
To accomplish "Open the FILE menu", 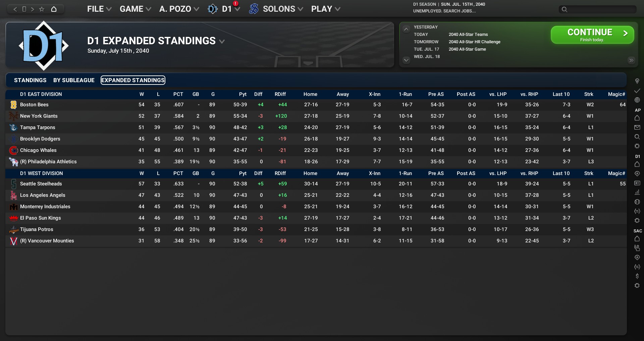I will click(x=99, y=9).
